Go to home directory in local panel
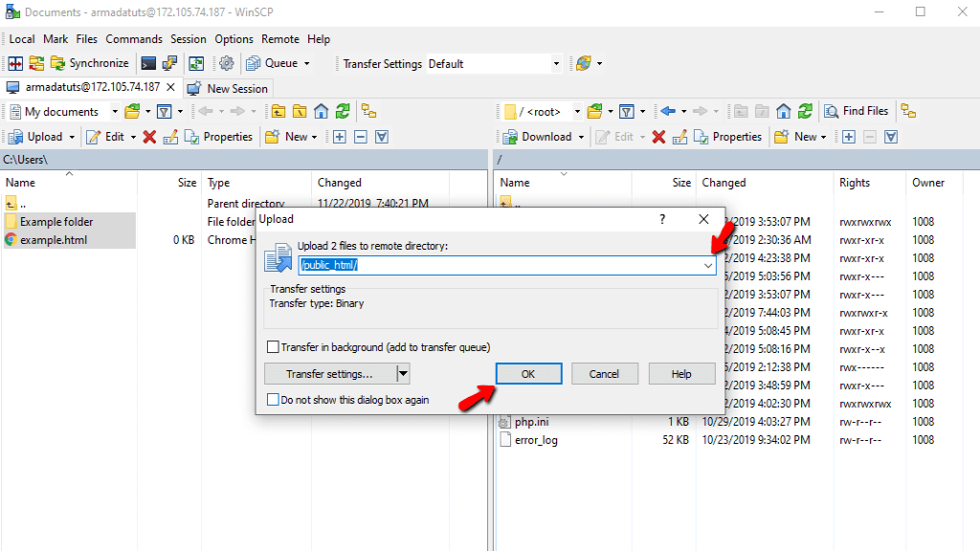 coord(322,112)
